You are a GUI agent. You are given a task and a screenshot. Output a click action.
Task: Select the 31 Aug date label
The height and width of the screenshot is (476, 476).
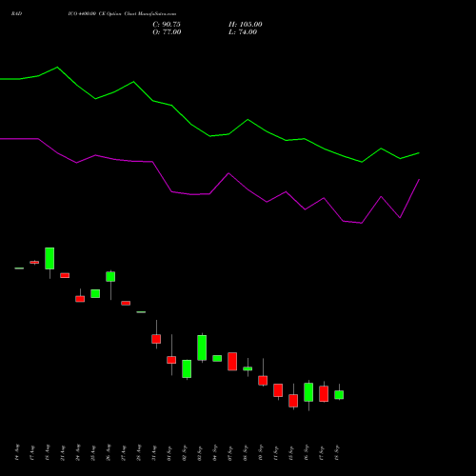154,453
